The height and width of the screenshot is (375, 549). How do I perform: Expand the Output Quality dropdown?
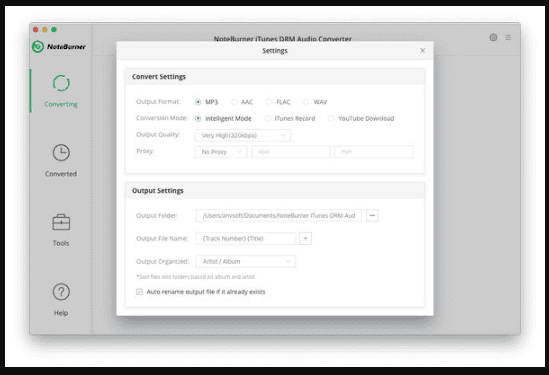click(243, 135)
